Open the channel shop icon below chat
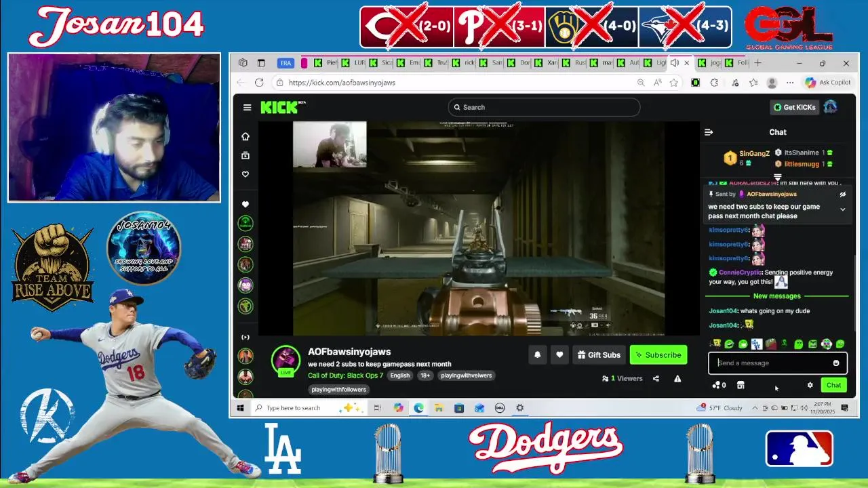 (x=741, y=385)
